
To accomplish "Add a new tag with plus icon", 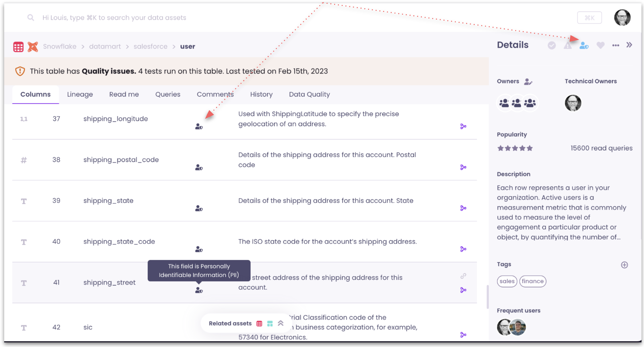I will (624, 265).
